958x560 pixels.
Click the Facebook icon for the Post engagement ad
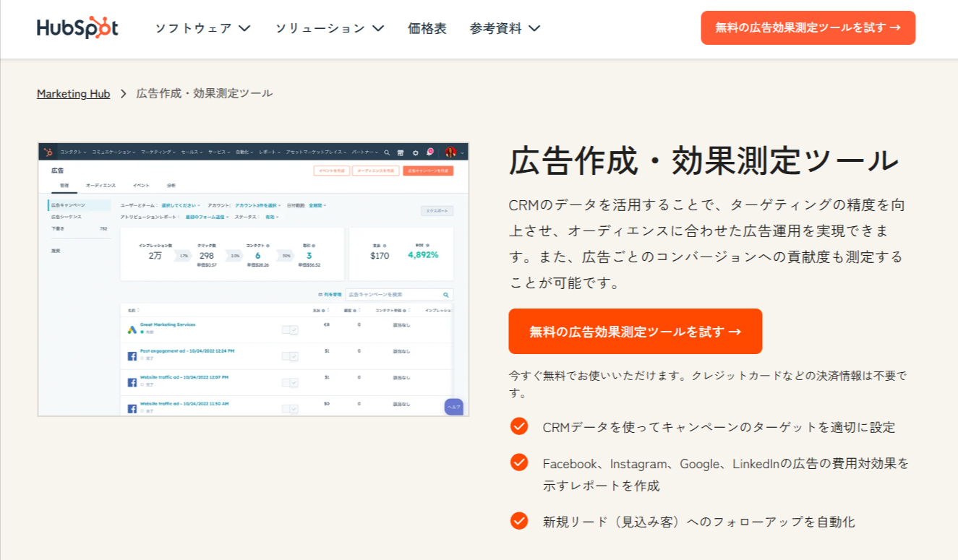[132, 356]
